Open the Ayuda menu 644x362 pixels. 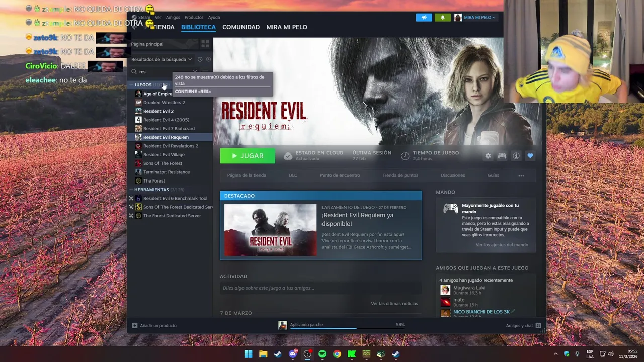[x=214, y=17]
